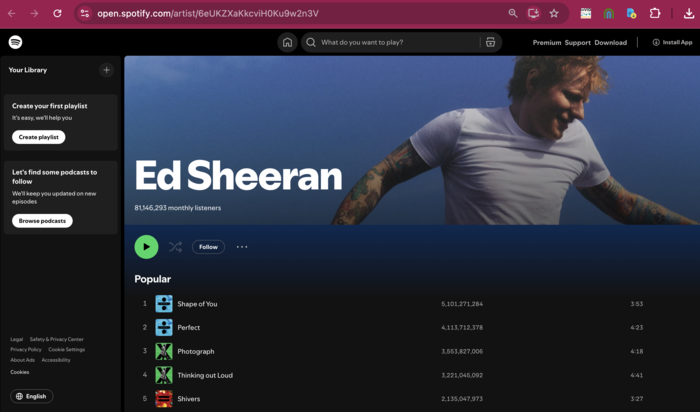Open the three-dot more options menu
This screenshot has width=700, height=412.
coord(242,247)
